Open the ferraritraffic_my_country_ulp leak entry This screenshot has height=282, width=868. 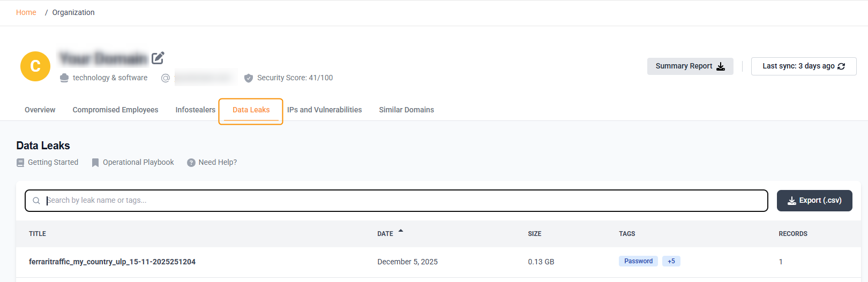(x=112, y=262)
